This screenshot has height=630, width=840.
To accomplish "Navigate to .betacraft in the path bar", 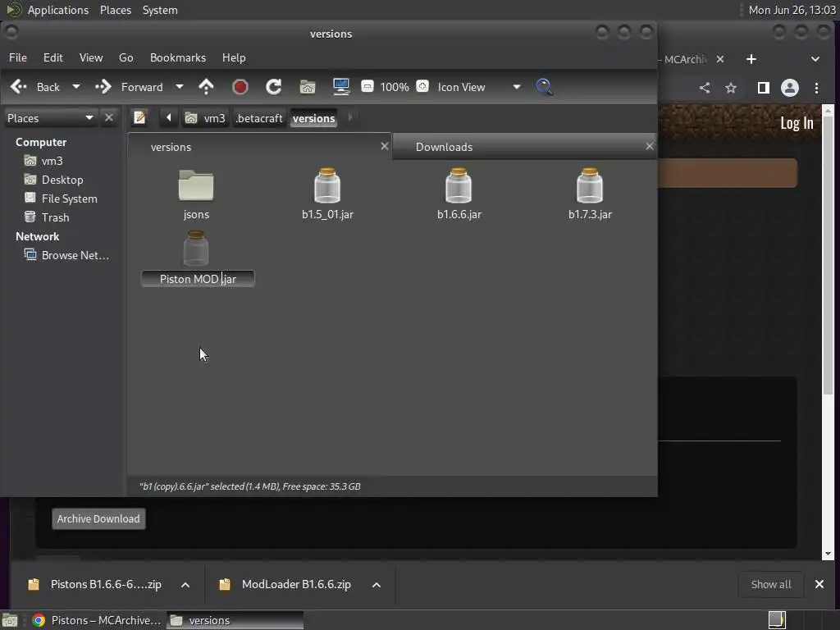I will click(259, 118).
